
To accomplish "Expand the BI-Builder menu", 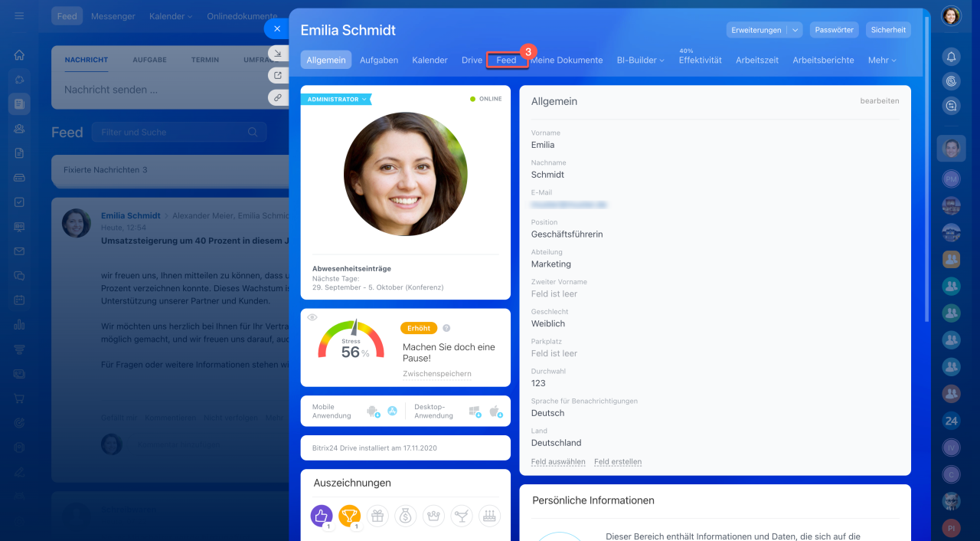I will point(641,60).
